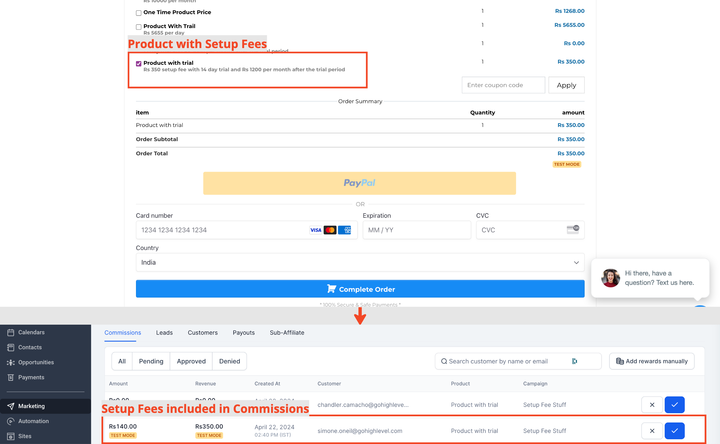The image size is (720, 444).
Task: Click Order Total label
Action: pos(152,153)
